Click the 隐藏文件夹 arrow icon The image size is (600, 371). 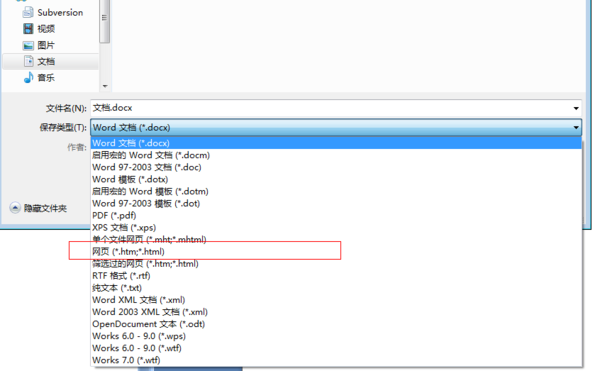(x=15, y=208)
